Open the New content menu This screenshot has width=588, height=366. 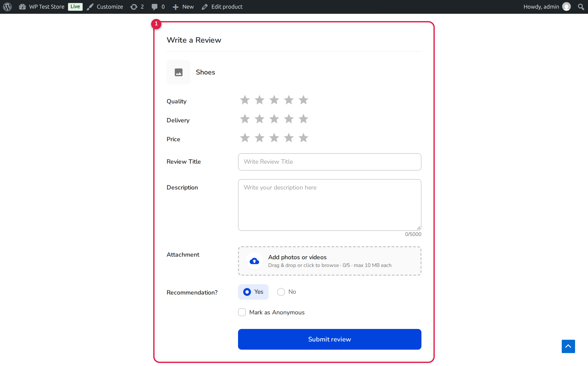coord(183,7)
